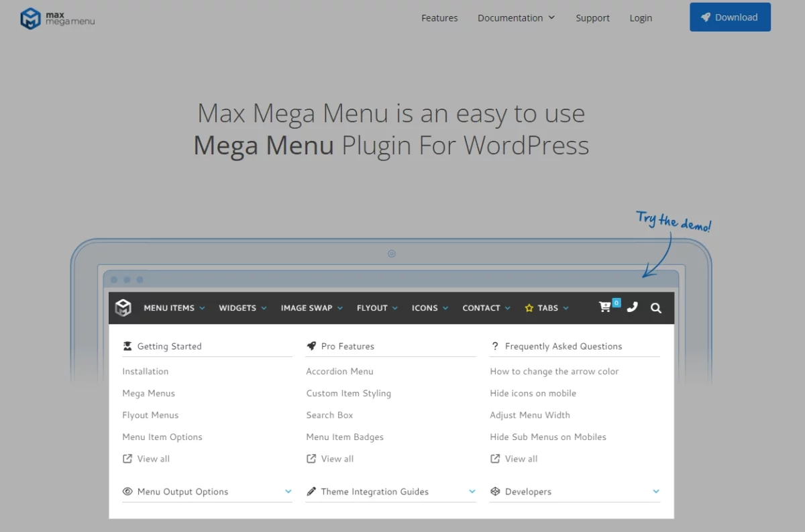Click the blue Download button

pos(730,17)
